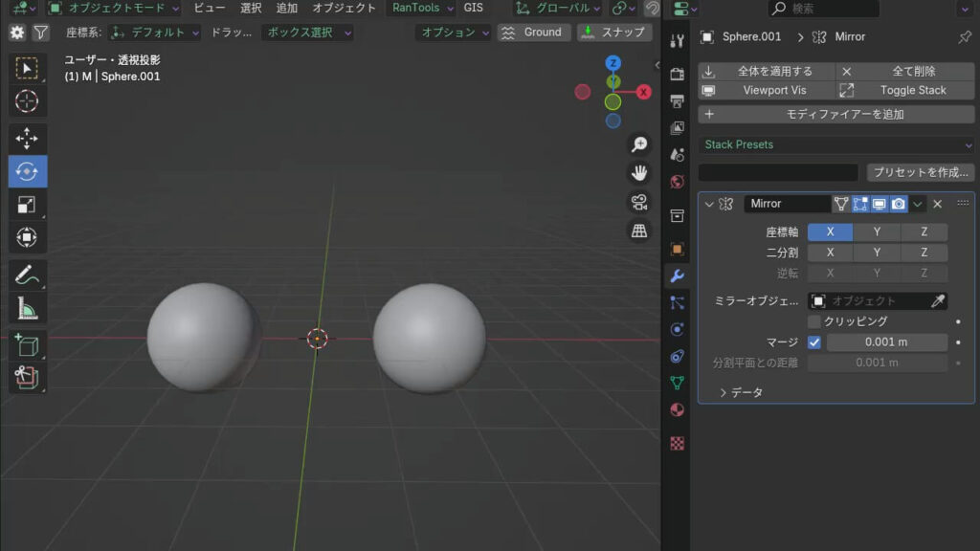
Task: Open the Modifiers wrench tab in properties
Action: pyautogui.click(x=677, y=276)
